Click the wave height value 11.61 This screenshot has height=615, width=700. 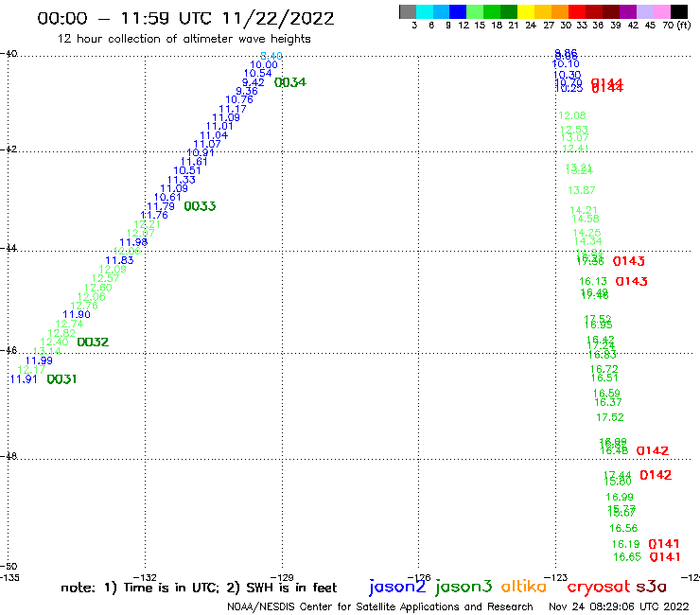click(194, 162)
